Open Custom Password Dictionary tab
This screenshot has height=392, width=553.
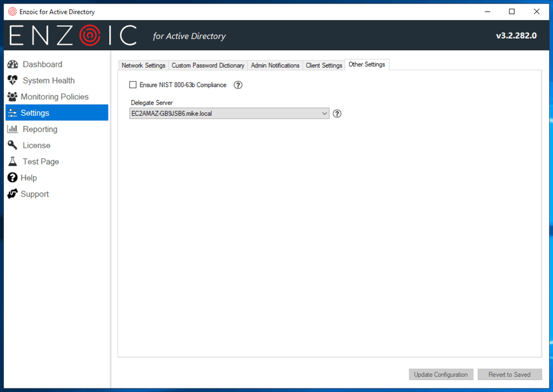(208, 65)
